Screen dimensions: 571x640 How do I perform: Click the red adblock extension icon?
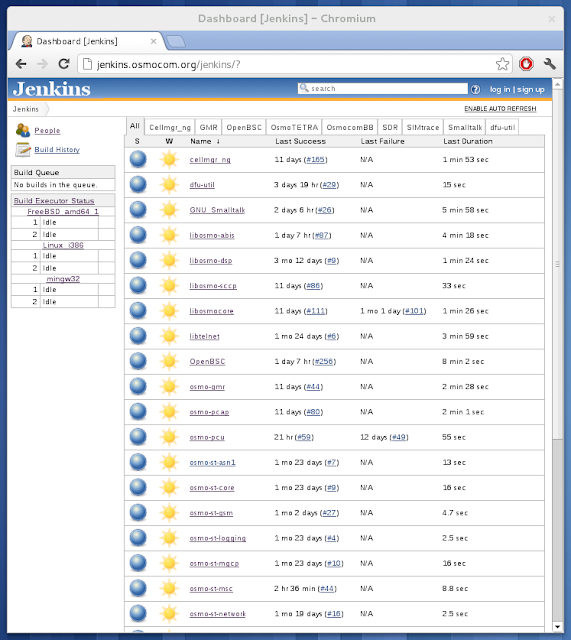(526, 64)
